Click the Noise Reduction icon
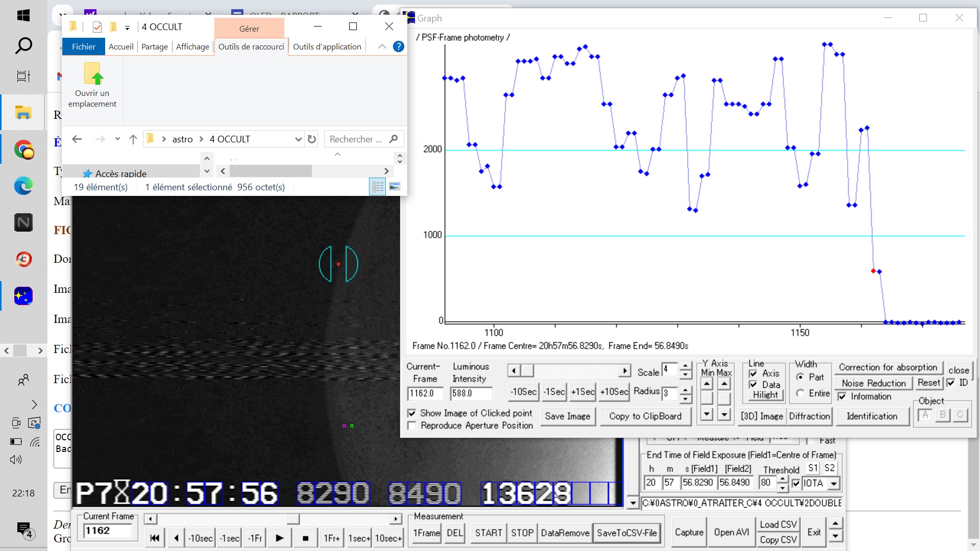 [874, 382]
